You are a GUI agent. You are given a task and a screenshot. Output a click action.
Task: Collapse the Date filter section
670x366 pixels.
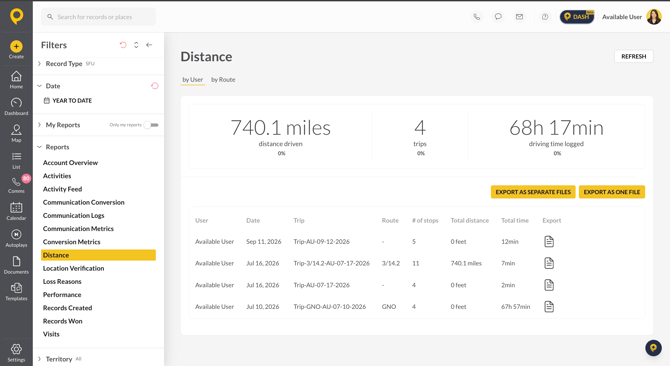(39, 86)
